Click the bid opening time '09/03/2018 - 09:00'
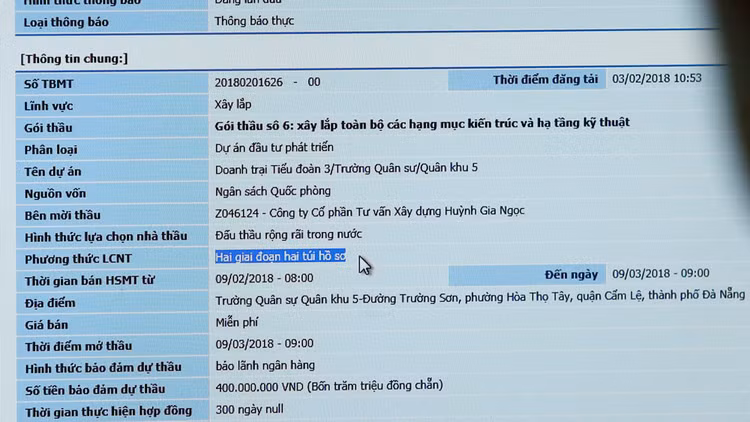Viewport: 750px width, 422px height. [265, 344]
